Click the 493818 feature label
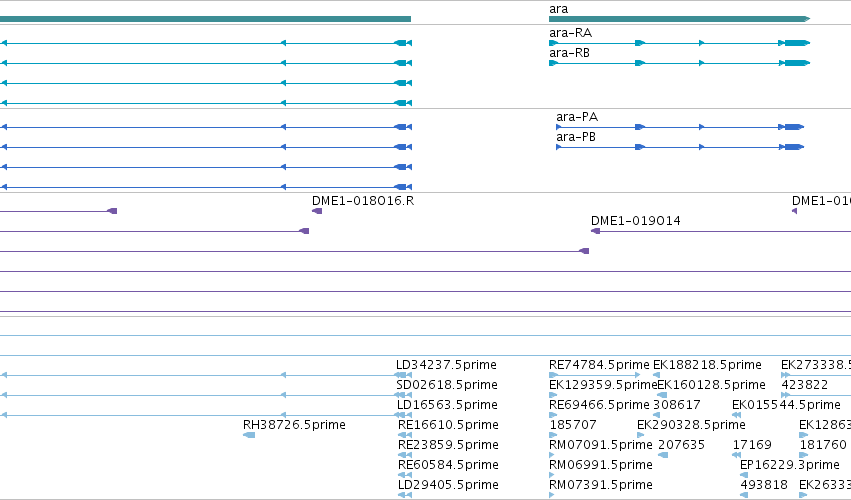Screen dimensions: 851x500 click(764, 485)
